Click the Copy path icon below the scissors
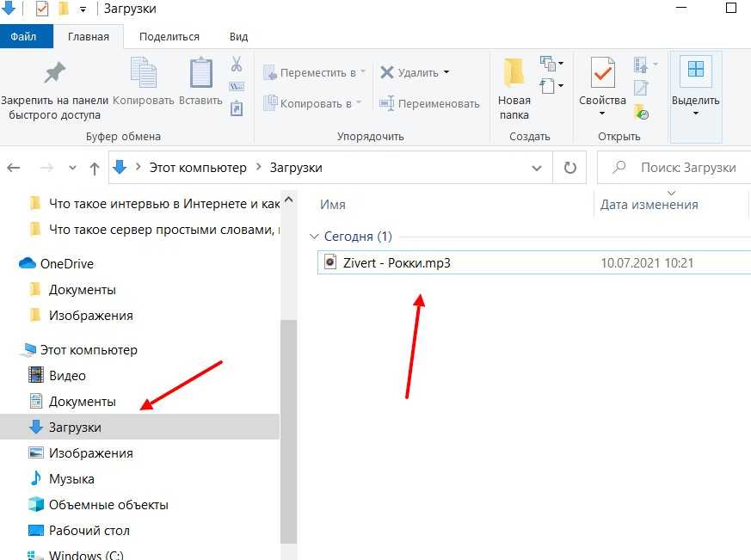Viewport: 751px width, 560px height. click(237, 87)
